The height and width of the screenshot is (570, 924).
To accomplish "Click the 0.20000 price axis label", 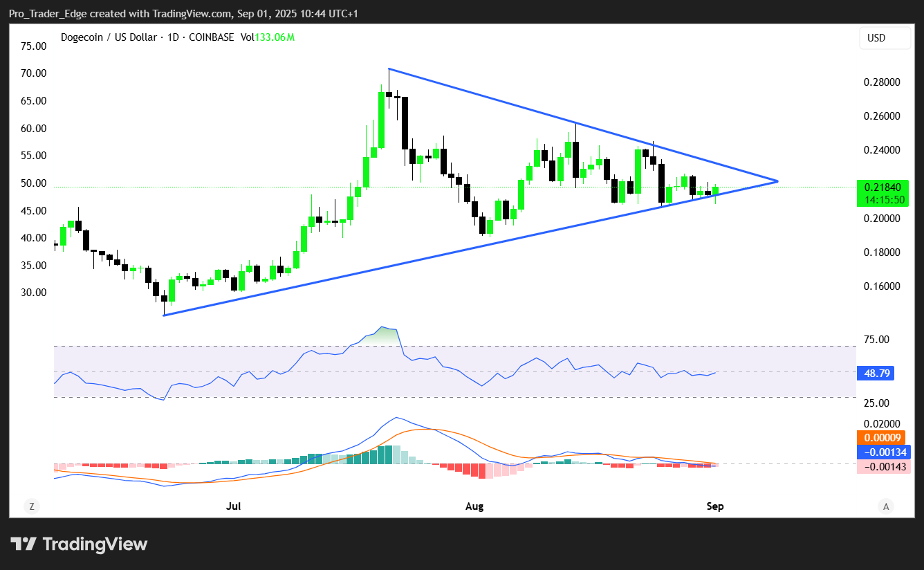I will click(x=881, y=219).
